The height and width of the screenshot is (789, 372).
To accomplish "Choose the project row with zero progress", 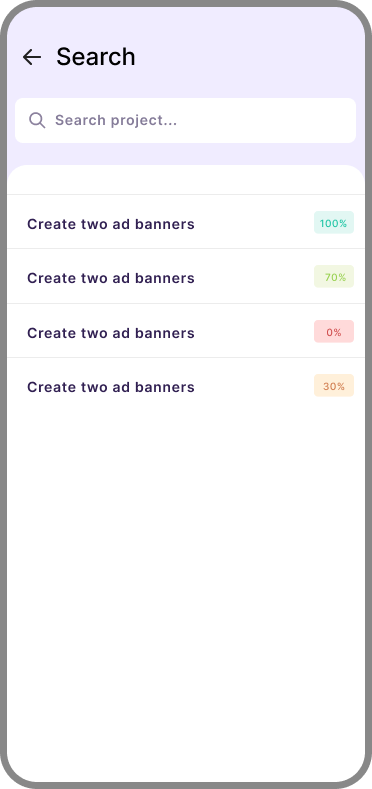I will [x=186, y=331].
